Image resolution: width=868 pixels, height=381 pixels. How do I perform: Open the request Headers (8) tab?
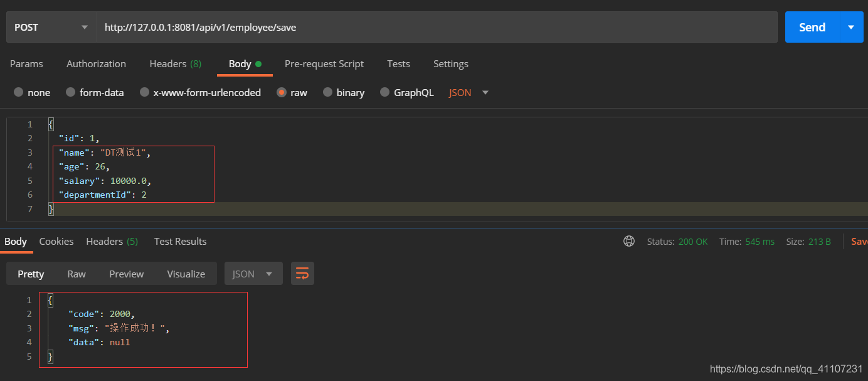click(x=175, y=64)
